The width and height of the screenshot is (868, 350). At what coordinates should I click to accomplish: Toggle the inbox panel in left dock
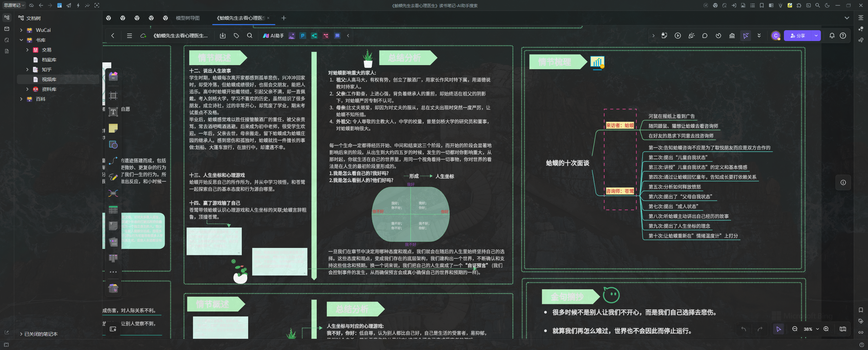pos(7,29)
